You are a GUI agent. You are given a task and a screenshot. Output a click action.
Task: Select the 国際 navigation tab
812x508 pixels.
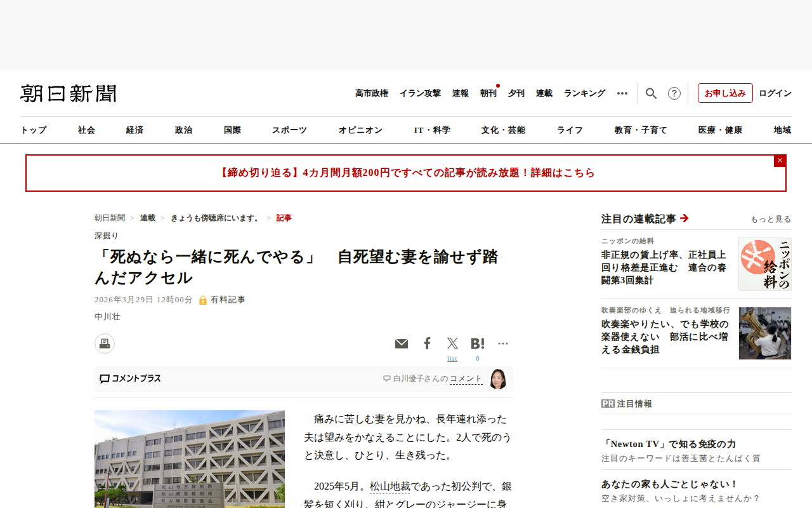click(232, 130)
